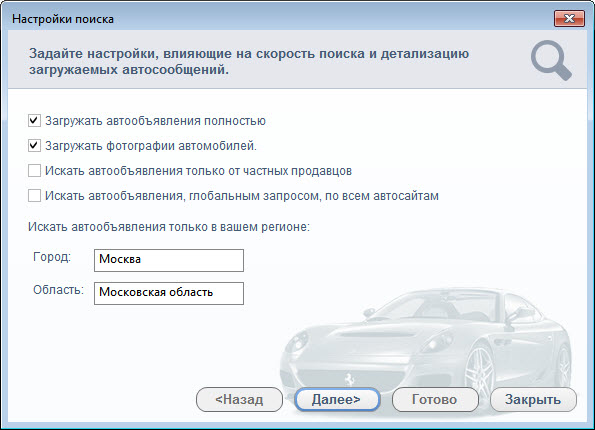The width and height of the screenshot is (595, 430).
Task: Focus the Город field containing Москва
Action: (169, 260)
